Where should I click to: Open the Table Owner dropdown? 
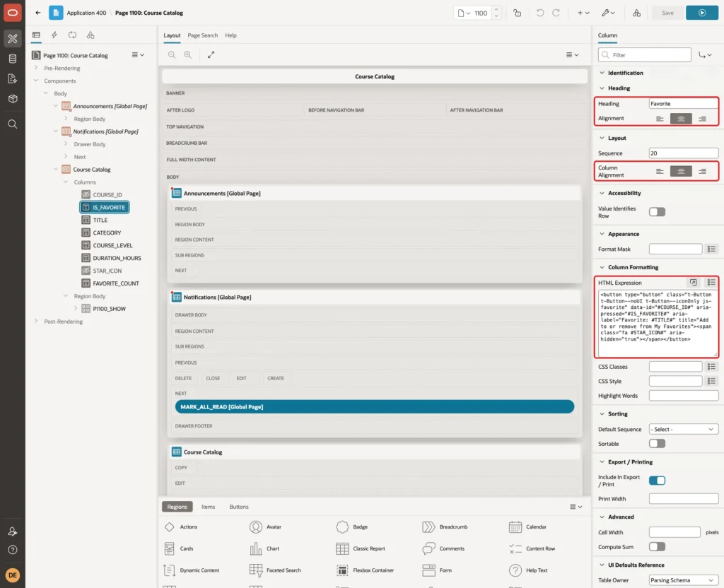click(684, 580)
